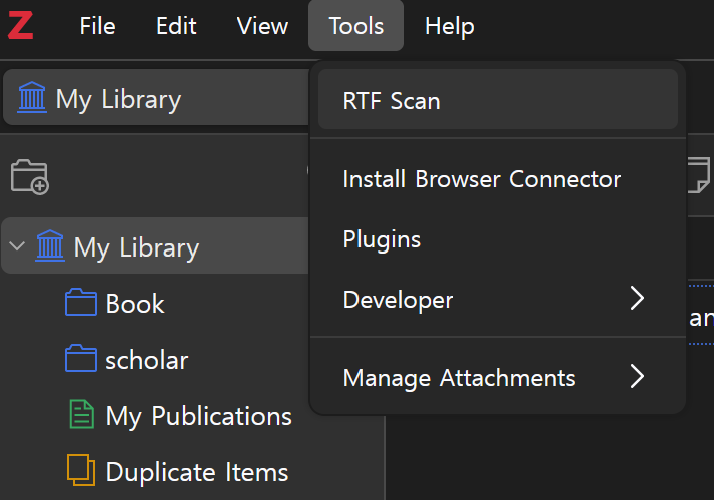The width and height of the screenshot is (714, 500).
Task: Open the scholar collection
Action: click(147, 360)
